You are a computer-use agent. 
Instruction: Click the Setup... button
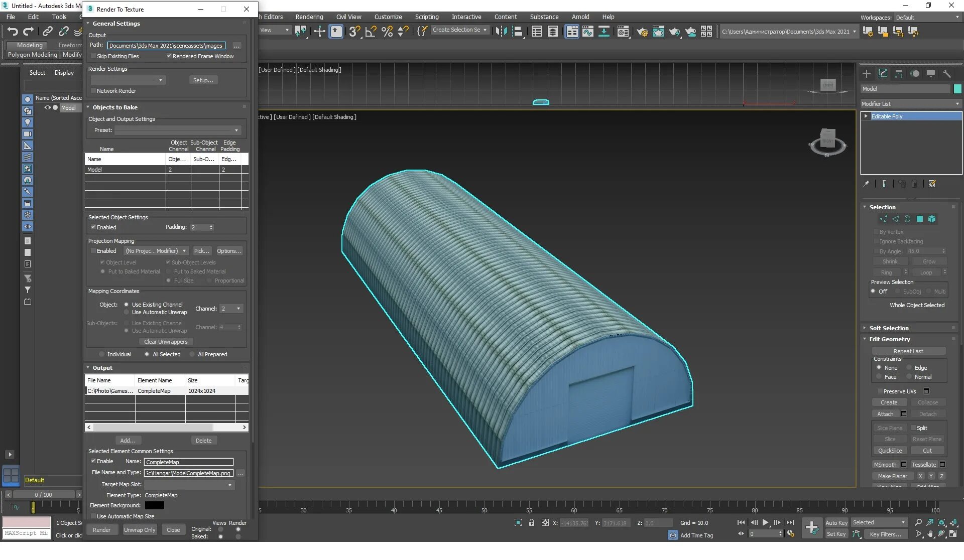pos(203,80)
